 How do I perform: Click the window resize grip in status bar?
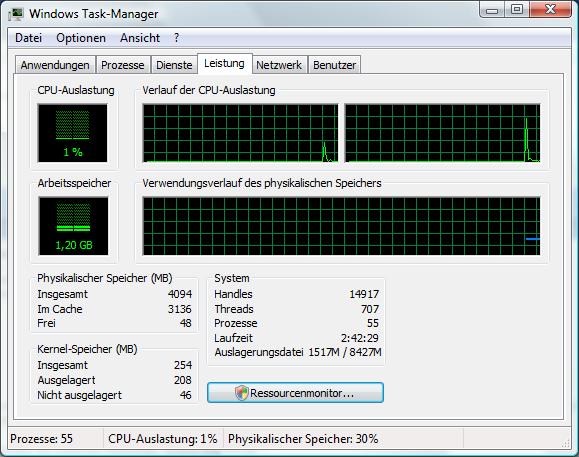coord(566,444)
